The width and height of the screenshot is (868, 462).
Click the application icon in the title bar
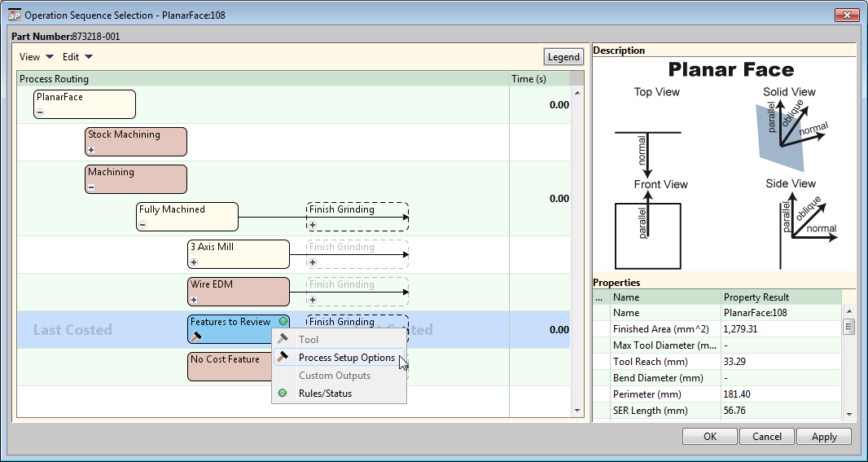[15, 15]
